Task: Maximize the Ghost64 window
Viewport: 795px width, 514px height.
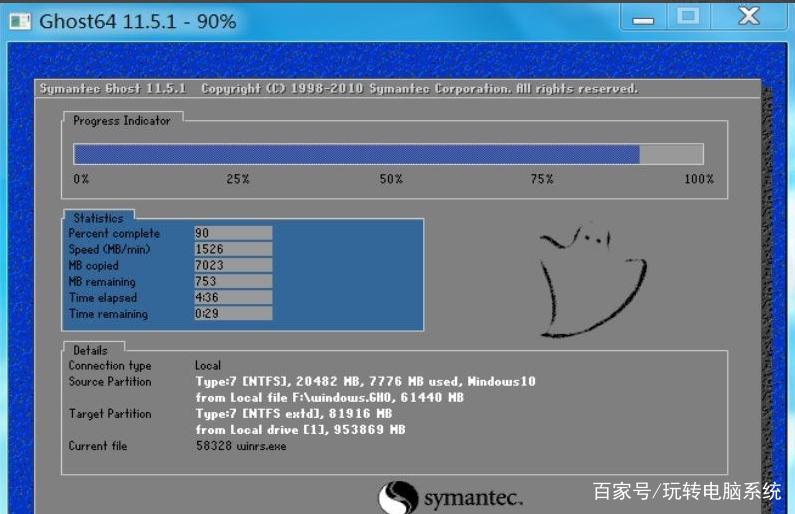Action: tap(688, 17)
